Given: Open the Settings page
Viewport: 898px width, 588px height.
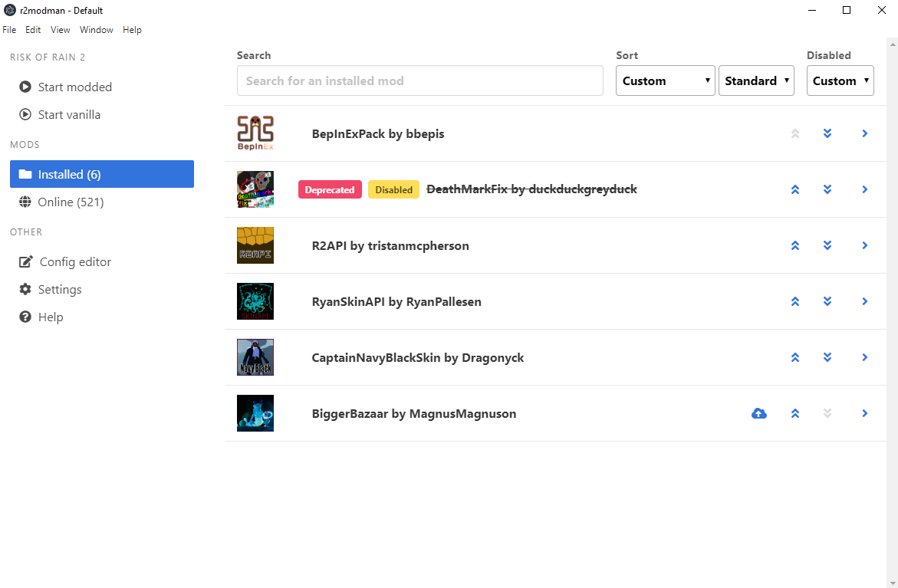Looking at the screenshot, I should [102, 289].
